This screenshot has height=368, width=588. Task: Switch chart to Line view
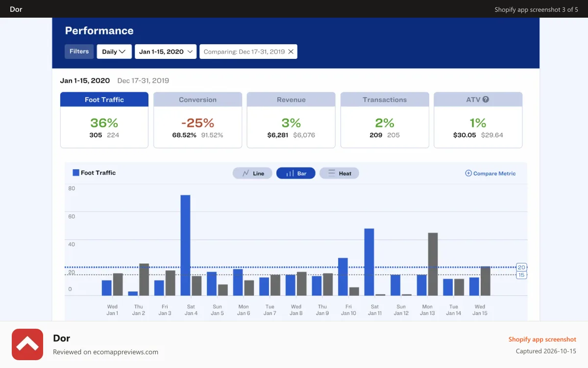pyautogui.click(x=252, y=173)
